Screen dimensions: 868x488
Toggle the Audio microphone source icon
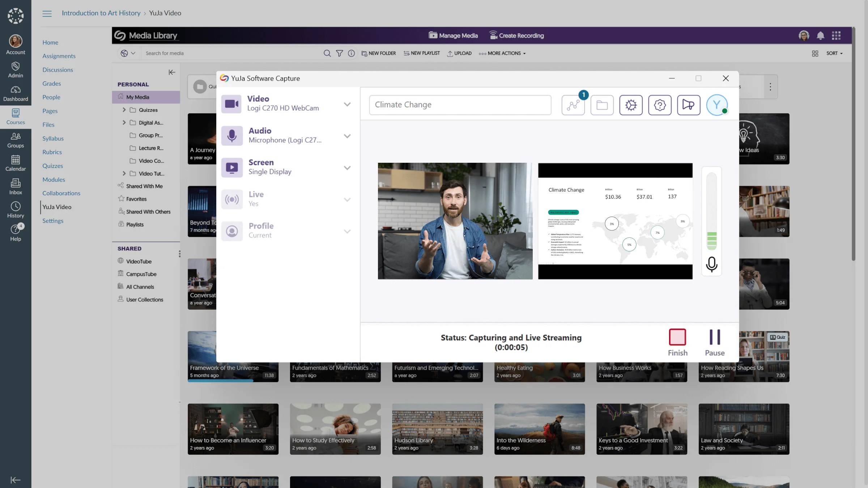click(x=232, y=136)
